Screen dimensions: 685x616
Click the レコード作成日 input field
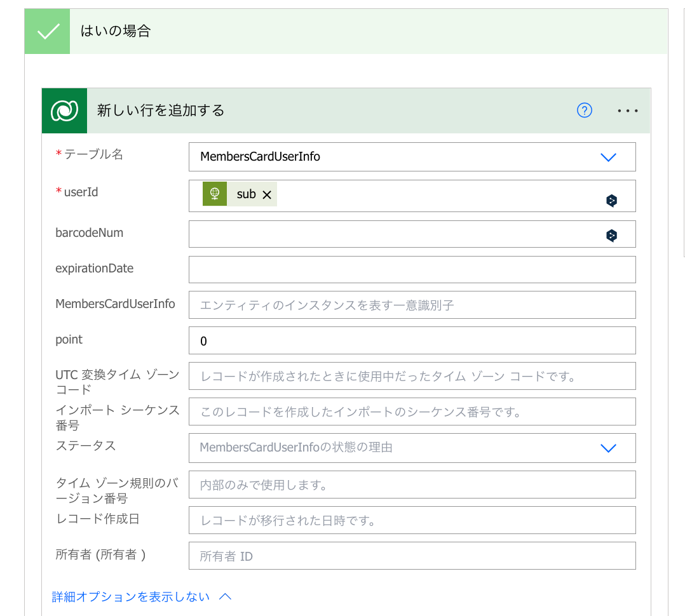[412, 520]
